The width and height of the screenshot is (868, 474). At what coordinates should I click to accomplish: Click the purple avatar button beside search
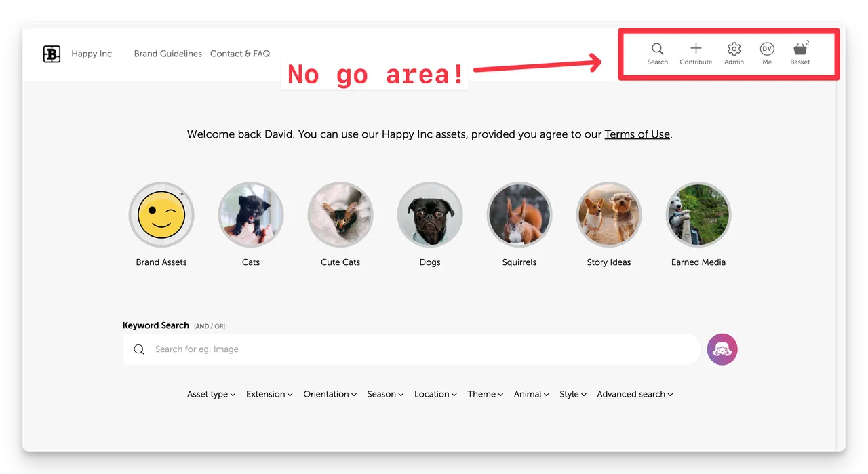[722, 349]
